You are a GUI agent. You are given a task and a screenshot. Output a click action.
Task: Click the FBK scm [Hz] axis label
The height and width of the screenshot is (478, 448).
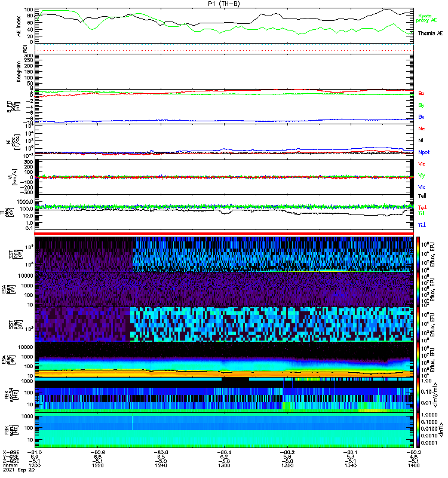tap(11, 430)
